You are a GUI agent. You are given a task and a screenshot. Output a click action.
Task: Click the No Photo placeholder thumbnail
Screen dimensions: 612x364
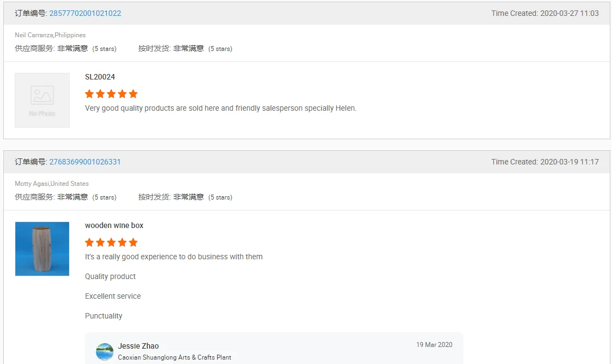coord(42,100)
